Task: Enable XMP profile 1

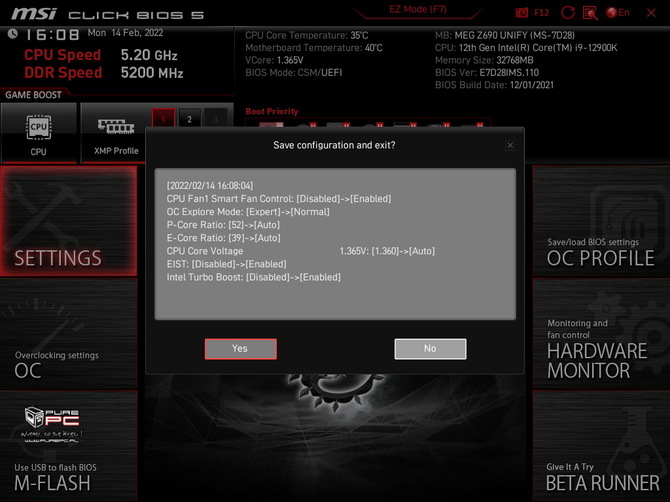Action: tap(163, 119)
